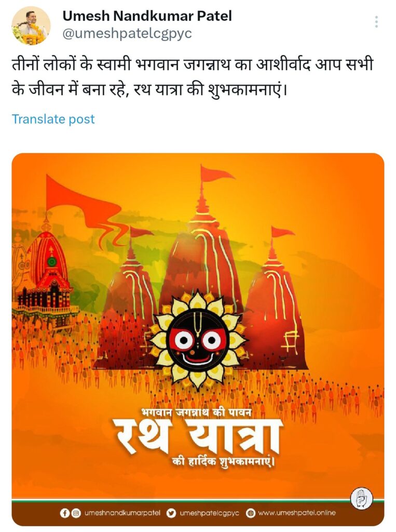
Task: Click the globe website icon in the footer
Action: 251,513
